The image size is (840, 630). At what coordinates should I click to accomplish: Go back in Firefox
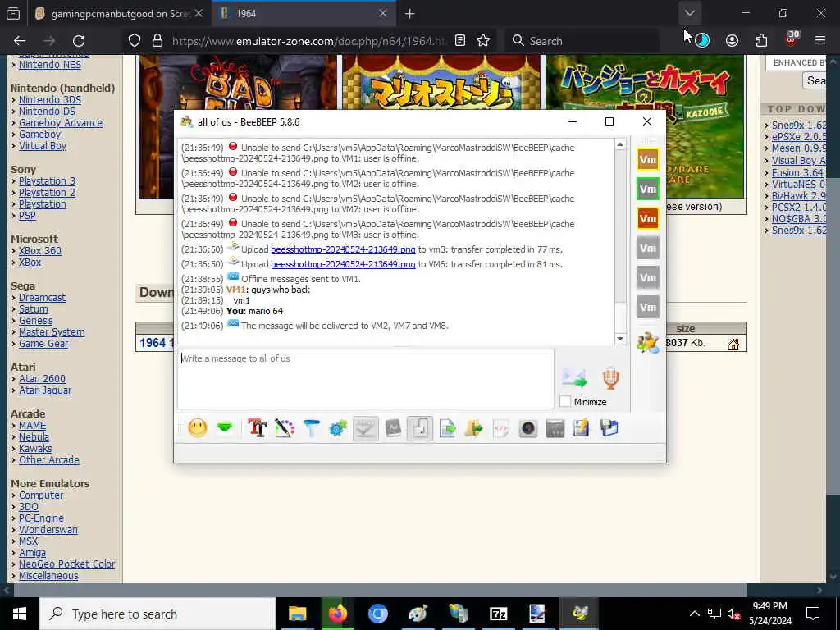tap(20, 41)
